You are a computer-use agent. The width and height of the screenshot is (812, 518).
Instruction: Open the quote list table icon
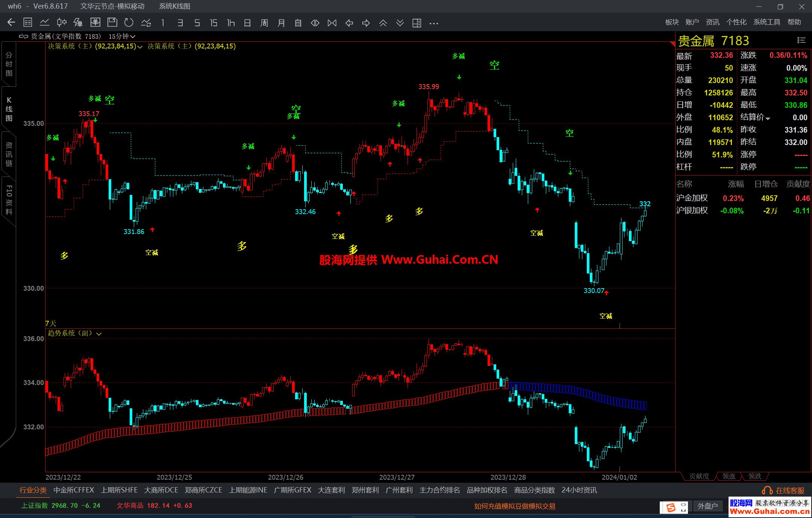click(28, 23)
